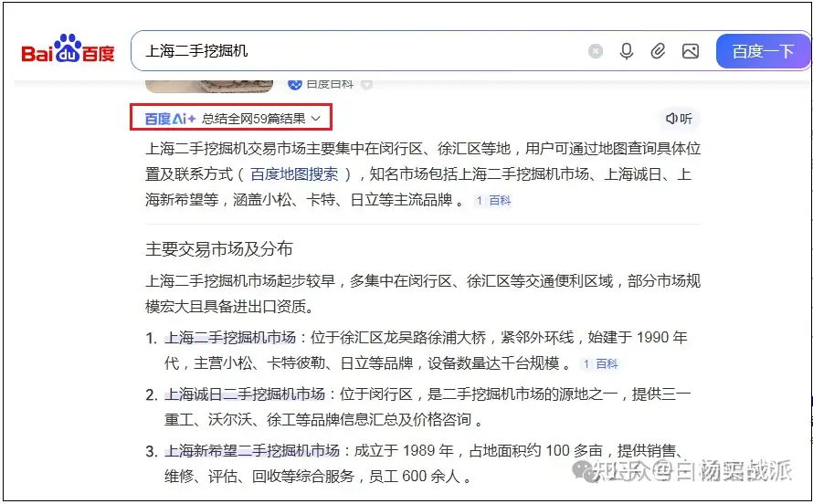This screenshot has width=813, height=504.
Task: Click the text 重工、沃尔沃、徐工等品牌信息汇总及价格咨询
Action: [317, 420]
